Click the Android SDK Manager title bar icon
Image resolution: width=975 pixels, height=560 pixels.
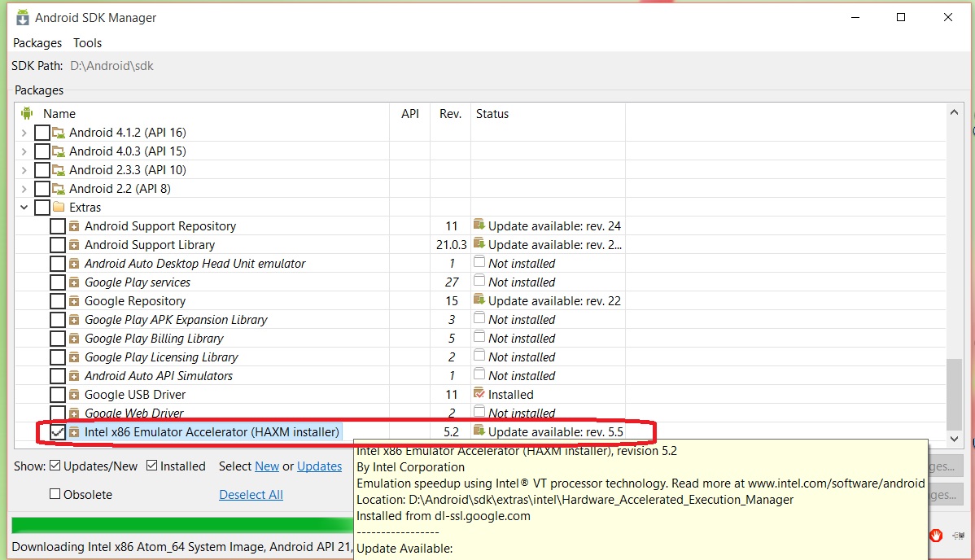click(x=23, y=17)
